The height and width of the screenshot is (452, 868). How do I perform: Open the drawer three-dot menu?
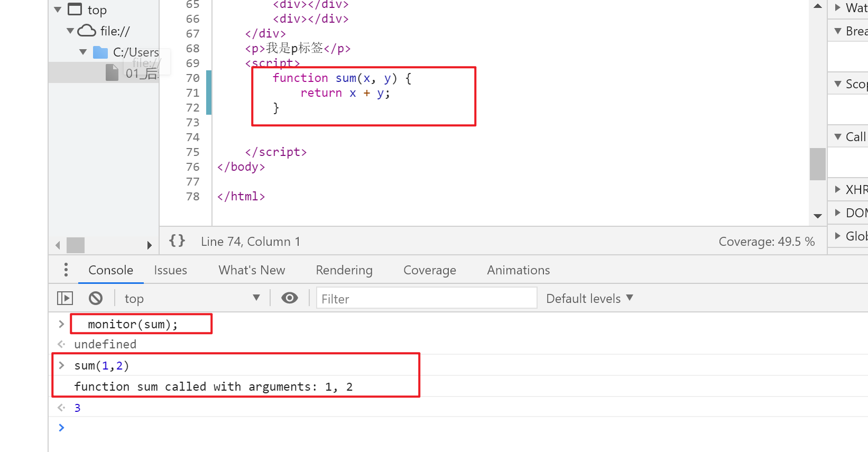coord(66,270)
